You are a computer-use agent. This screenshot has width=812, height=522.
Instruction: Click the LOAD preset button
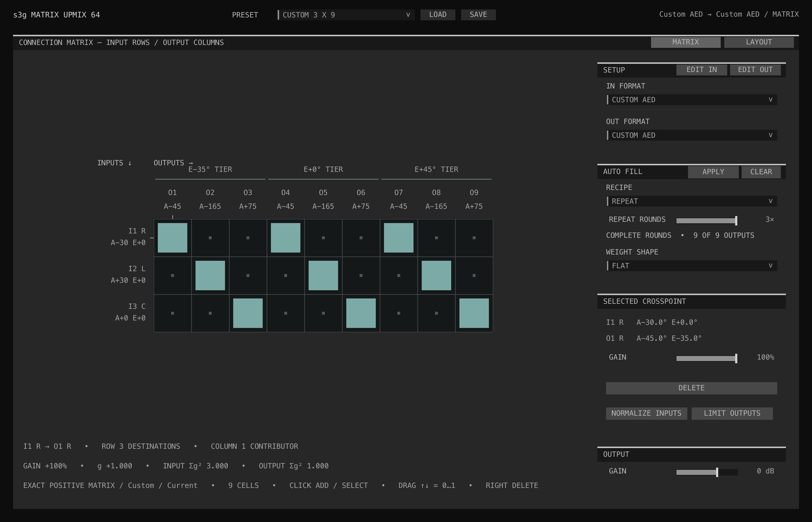point(437,14)
